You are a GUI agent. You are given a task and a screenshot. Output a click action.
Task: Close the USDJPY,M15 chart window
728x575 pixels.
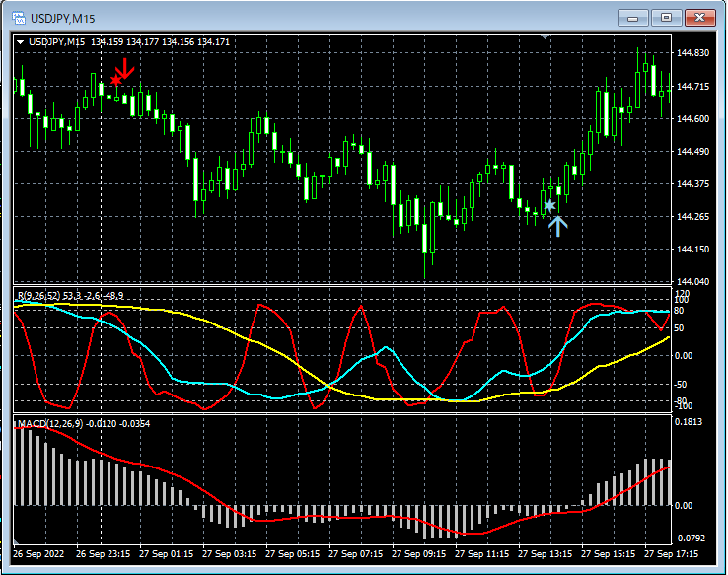700,18
